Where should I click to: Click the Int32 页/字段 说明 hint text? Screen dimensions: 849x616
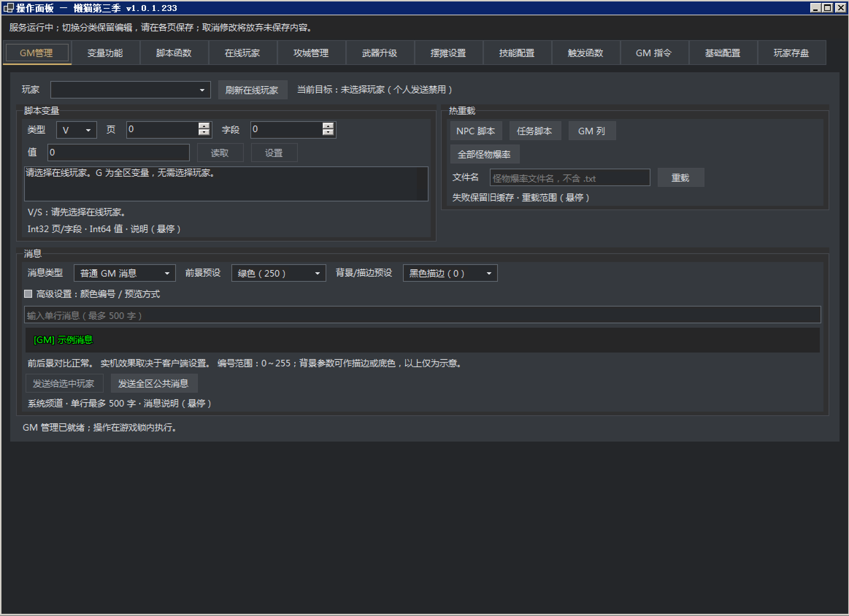(x=104, y=229)
